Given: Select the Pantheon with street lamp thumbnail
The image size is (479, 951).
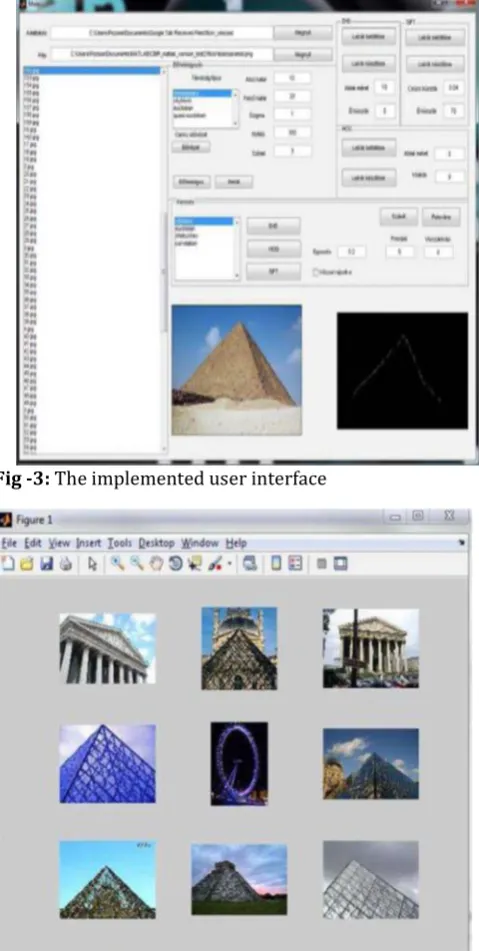Looking at the screenshot, I should pos(370,648).
